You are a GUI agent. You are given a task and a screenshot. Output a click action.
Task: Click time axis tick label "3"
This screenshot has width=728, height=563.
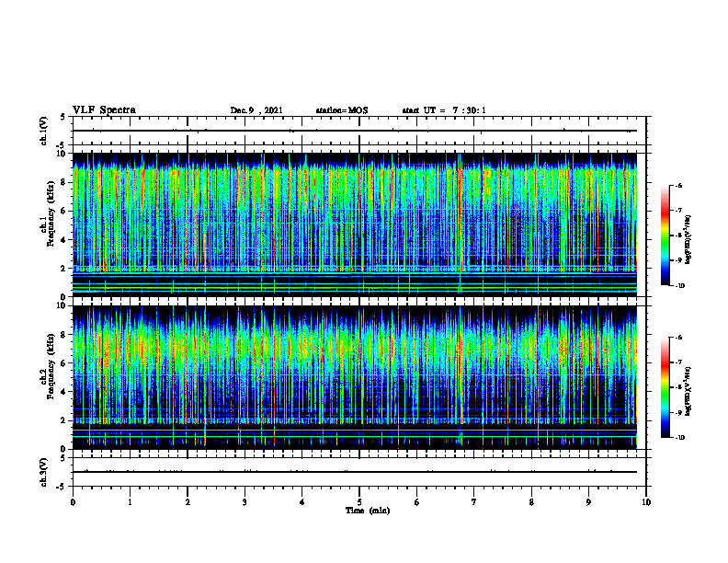(x=245, y=502)
